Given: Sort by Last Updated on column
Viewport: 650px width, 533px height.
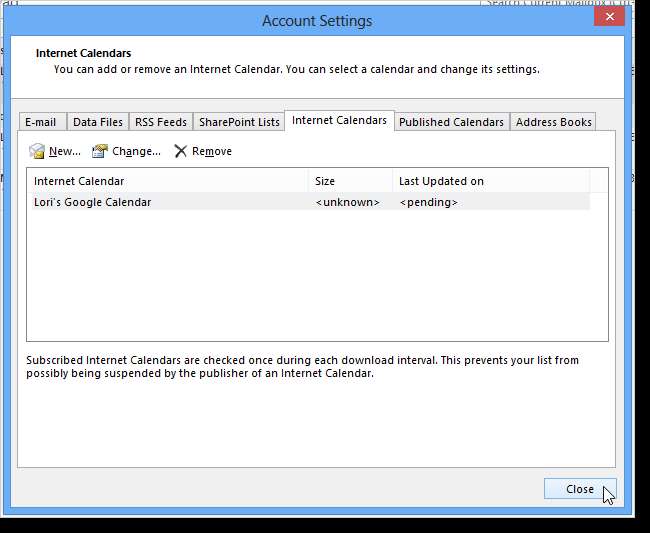Looking at the screenshot, I should coord(490,181).
